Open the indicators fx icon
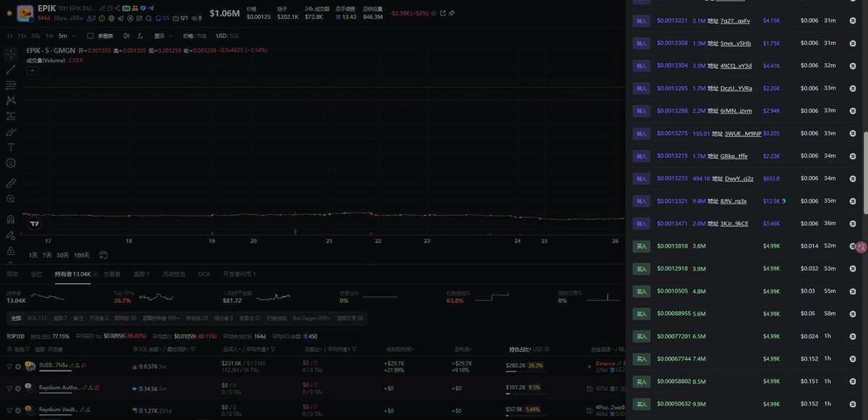Screen dimensions: 868x420 click(140, 35)
